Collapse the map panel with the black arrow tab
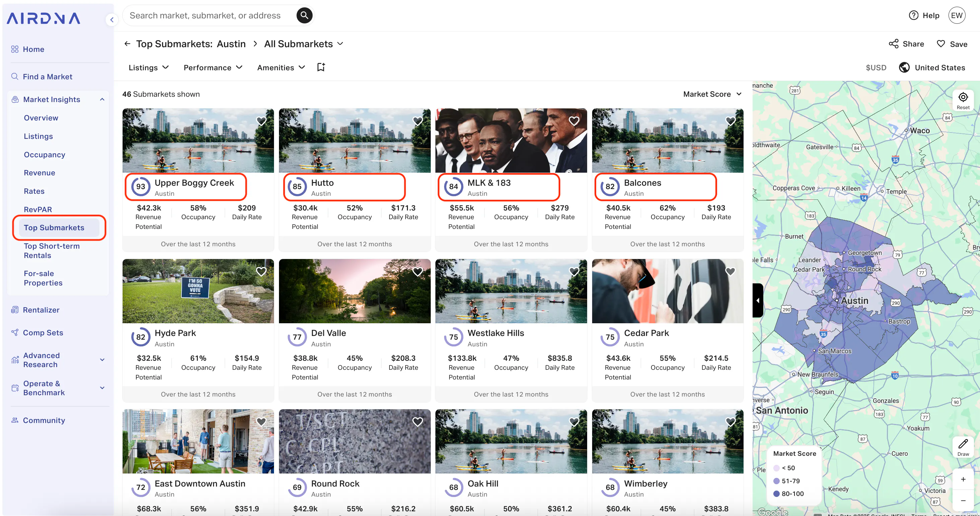Viewport: 980px width, 516px height. point(758,300)
